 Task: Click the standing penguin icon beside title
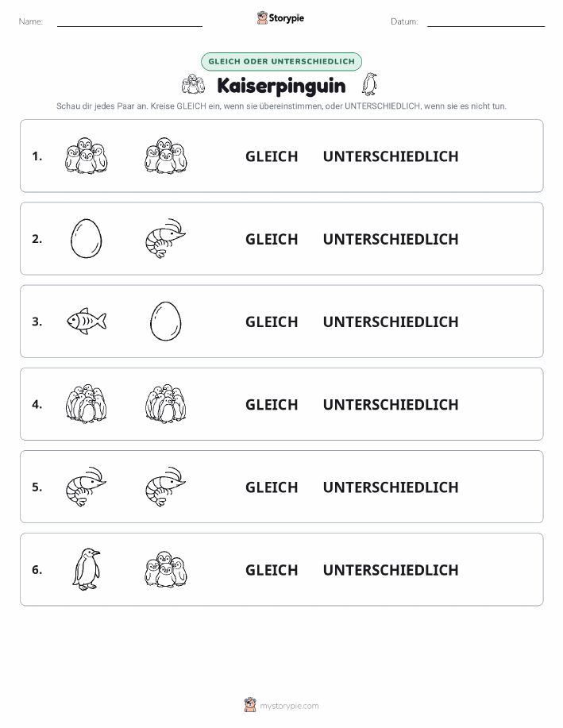pos(370,84)
